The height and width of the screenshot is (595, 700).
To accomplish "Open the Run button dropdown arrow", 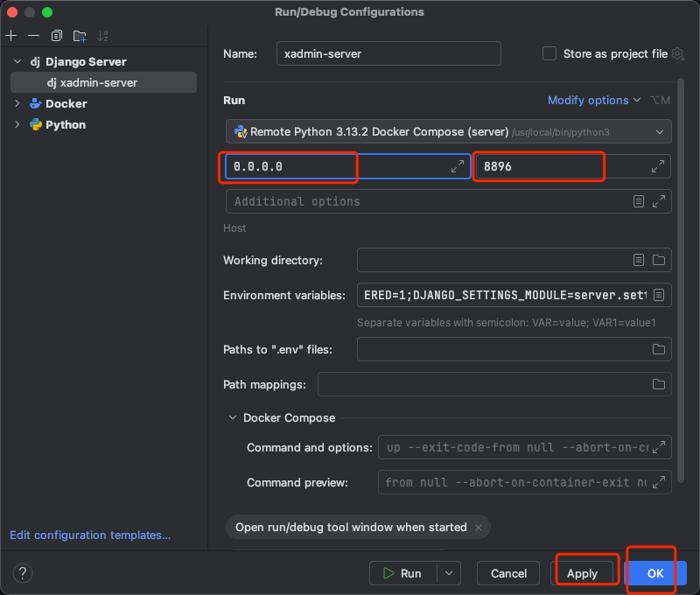I will (x=449, y=573).
